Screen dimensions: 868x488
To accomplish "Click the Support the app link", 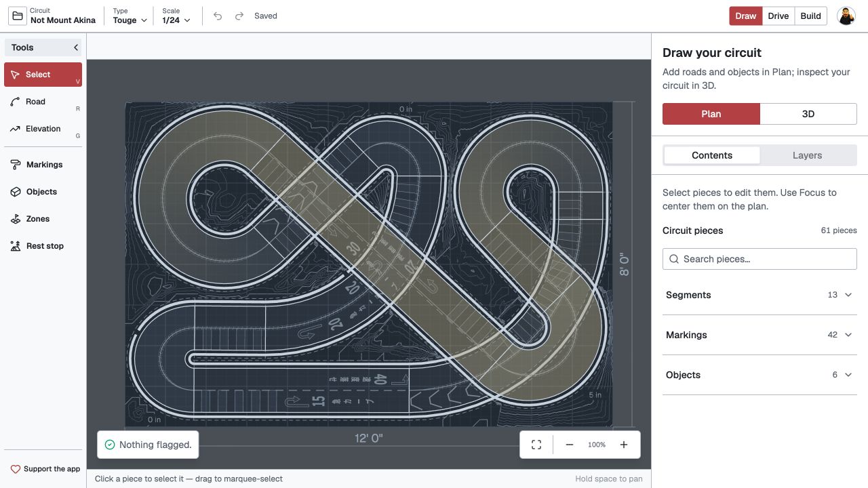I will coord(45,469).
